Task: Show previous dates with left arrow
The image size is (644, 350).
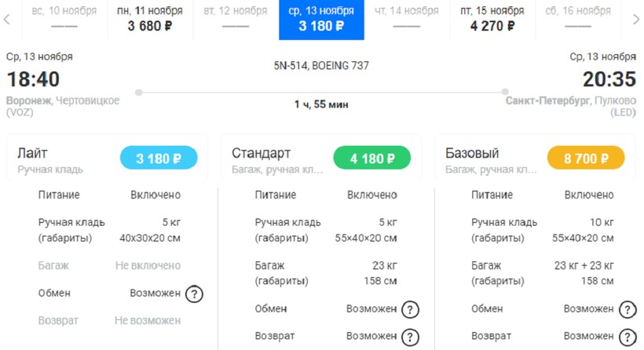Action: (7, 19)
